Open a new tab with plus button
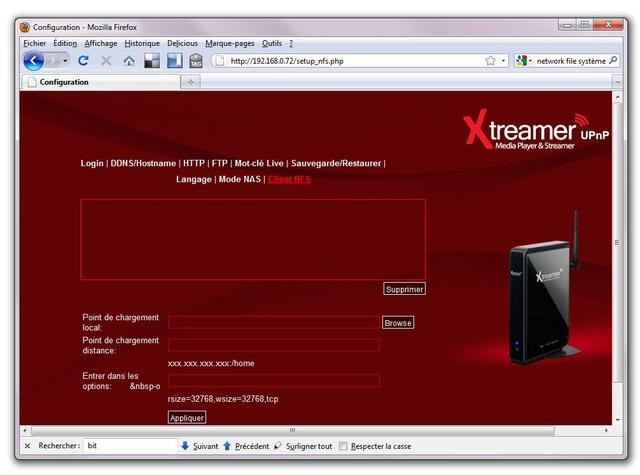The width and height of the screenshot is (640, 475). coord(190,82)
